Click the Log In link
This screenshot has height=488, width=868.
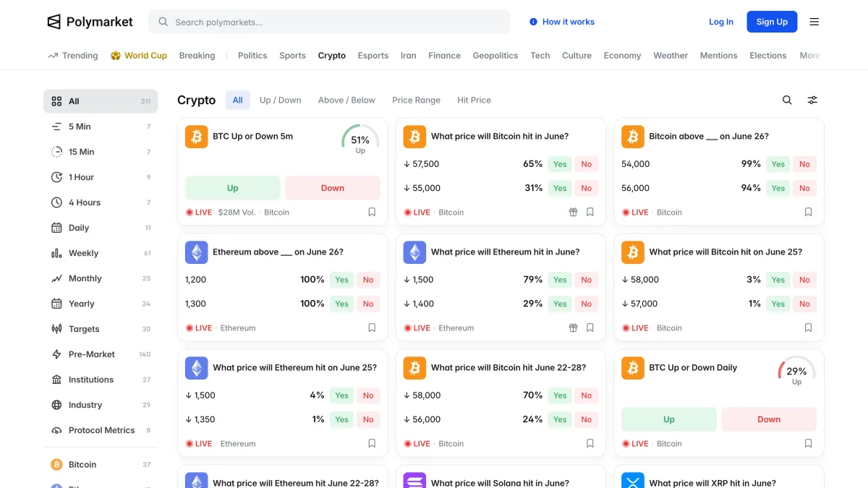pos(721,22)
